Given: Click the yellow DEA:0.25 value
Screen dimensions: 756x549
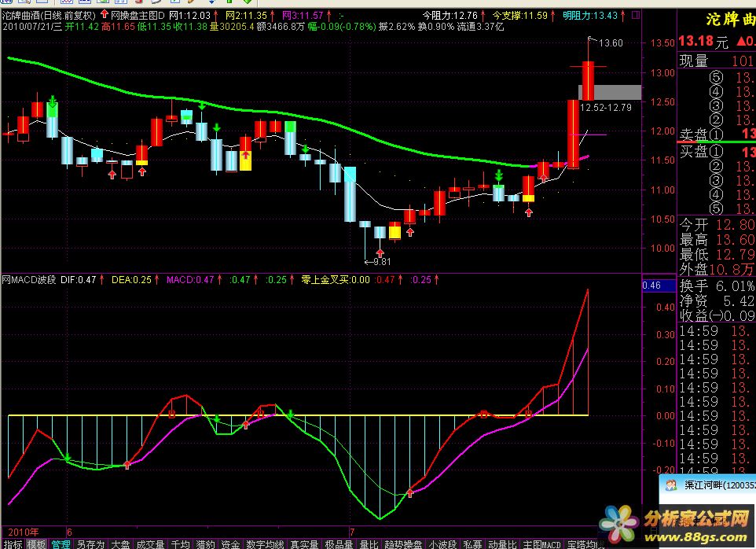Looking at the screenshot, I should (x=131, y=280).
